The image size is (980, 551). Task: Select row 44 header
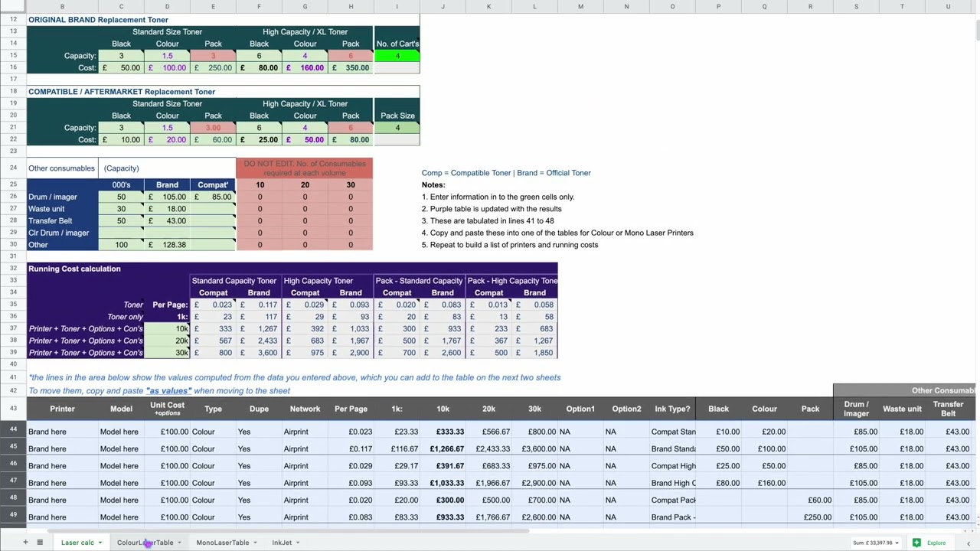[13, 429]
